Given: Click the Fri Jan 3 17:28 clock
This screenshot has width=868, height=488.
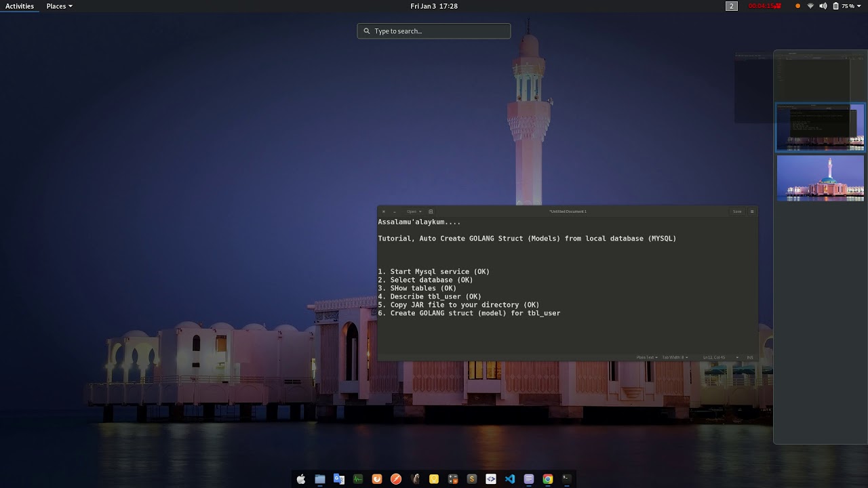Looking at the screenshot, I should [434, 6].
